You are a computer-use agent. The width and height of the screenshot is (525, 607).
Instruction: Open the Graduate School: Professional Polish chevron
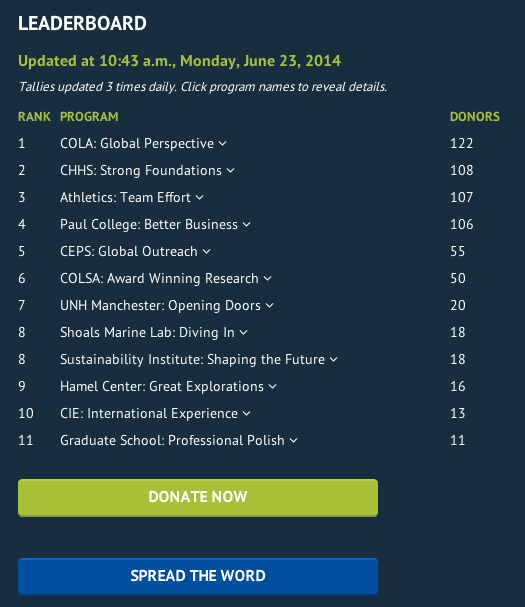(294, 441)
